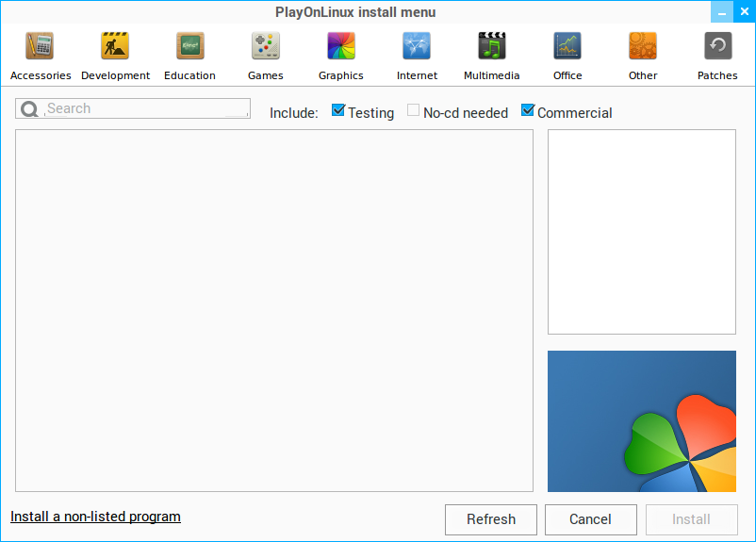The width and height of the screenshot is (756, 542).
Task: Click the greyed Install button
Action: (x=691, y=519)
